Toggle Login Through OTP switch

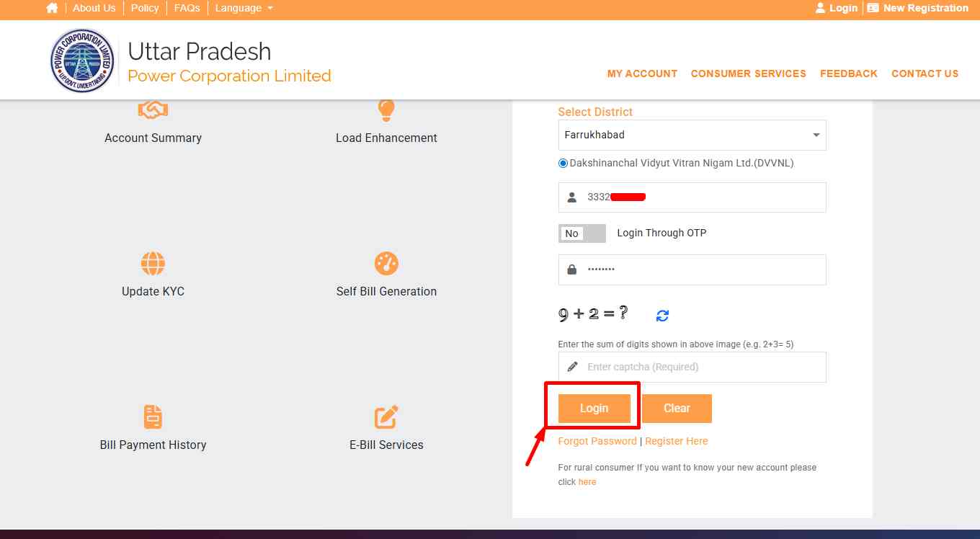[x=582, y=233]
